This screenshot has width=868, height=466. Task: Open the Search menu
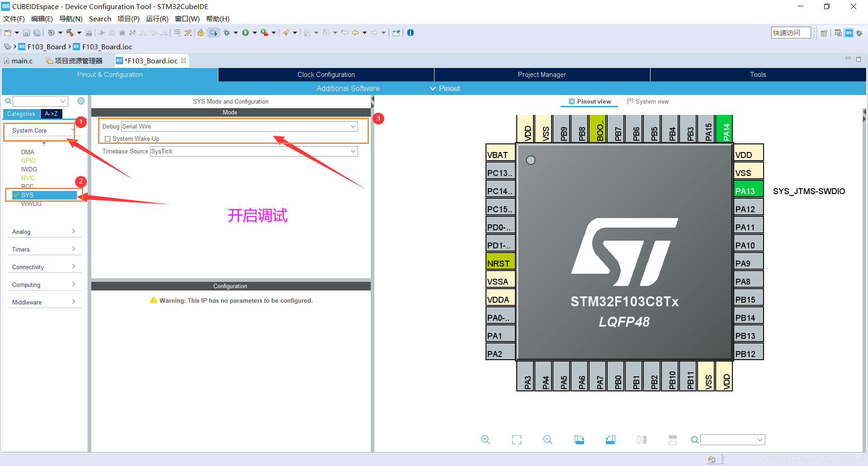pos(100,19)
